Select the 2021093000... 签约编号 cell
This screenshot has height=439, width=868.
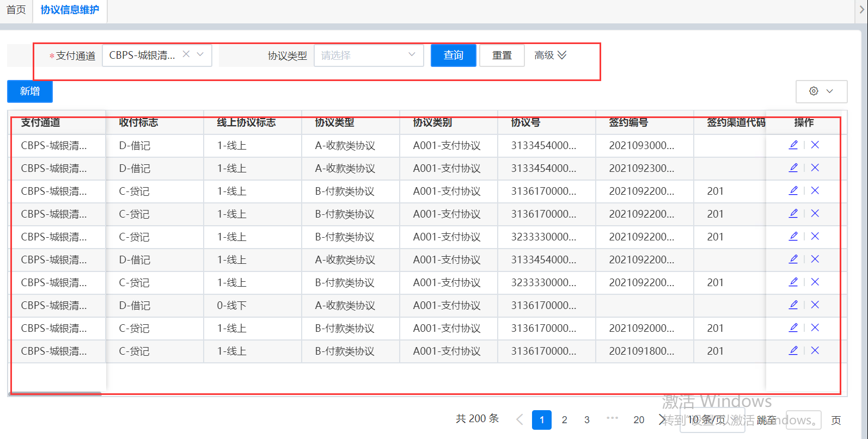645,146
